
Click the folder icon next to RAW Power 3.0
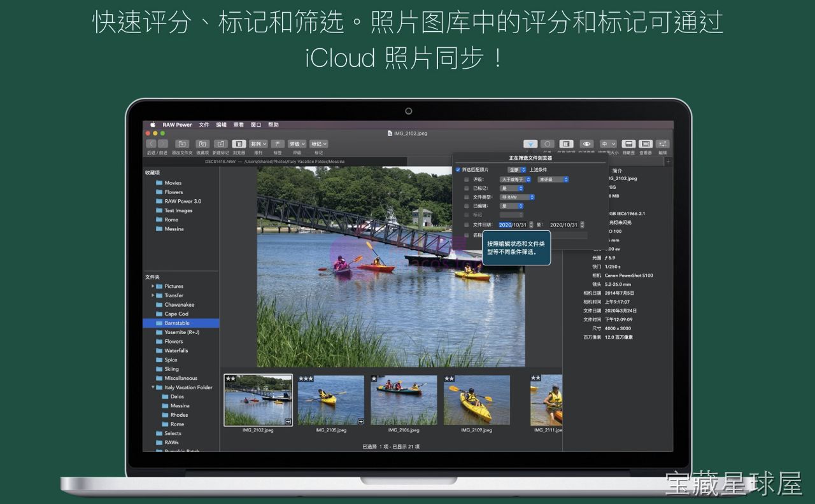coord(159,201)
